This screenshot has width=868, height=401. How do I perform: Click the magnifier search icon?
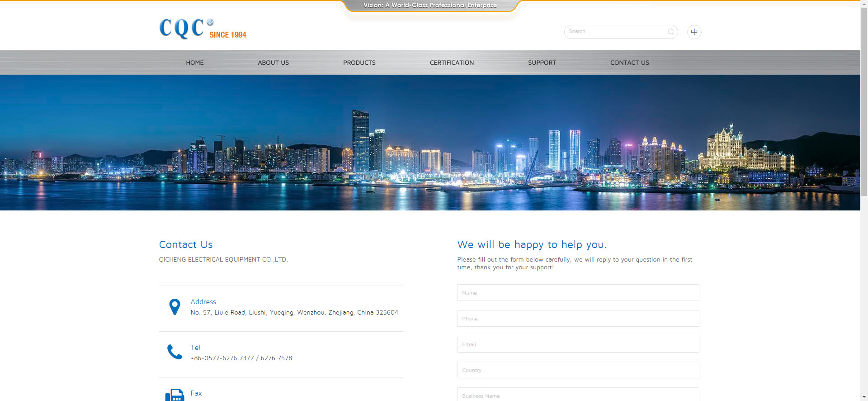tap(671, 32)
